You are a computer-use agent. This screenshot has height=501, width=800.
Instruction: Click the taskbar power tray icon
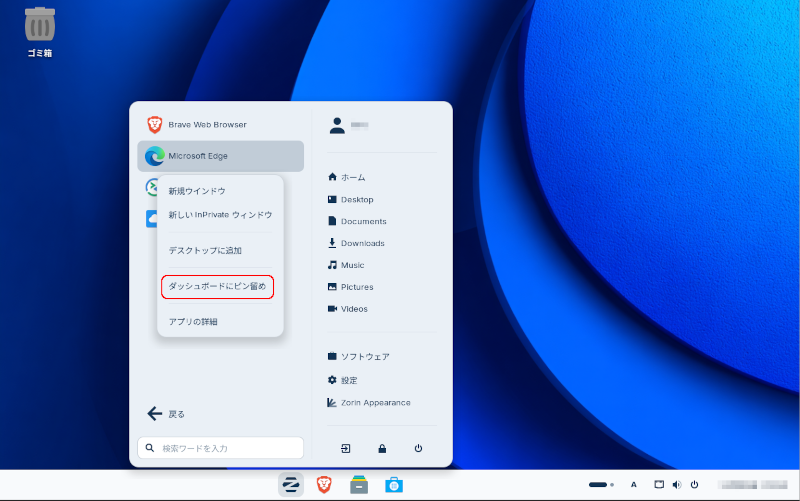(694, 485)
